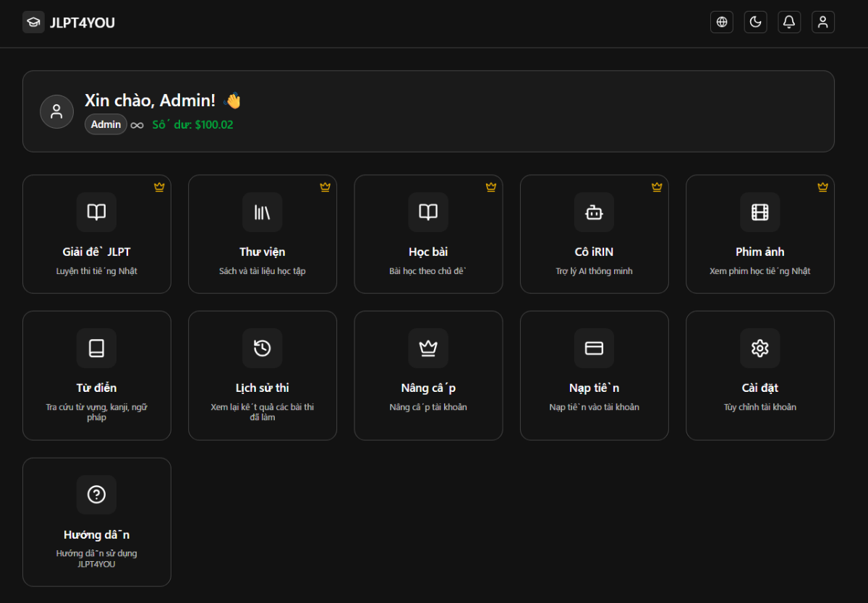The width and height of the screenshot is (868, 603).
Task: Open the language globe selector
Action: (721, 22)
